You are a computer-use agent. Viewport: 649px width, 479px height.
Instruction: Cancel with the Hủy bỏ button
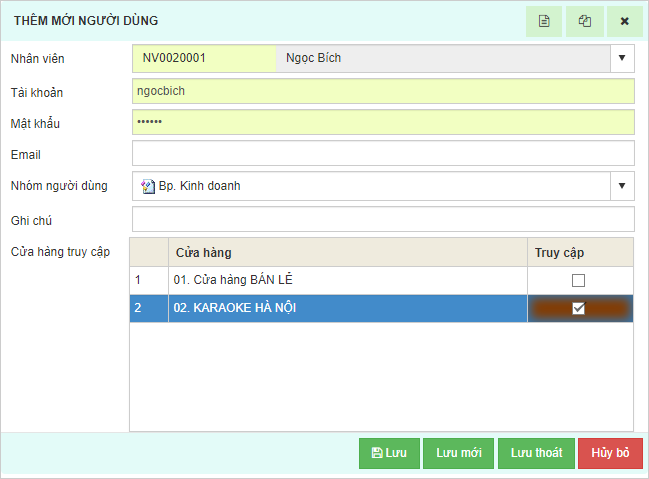click(610, 453)
